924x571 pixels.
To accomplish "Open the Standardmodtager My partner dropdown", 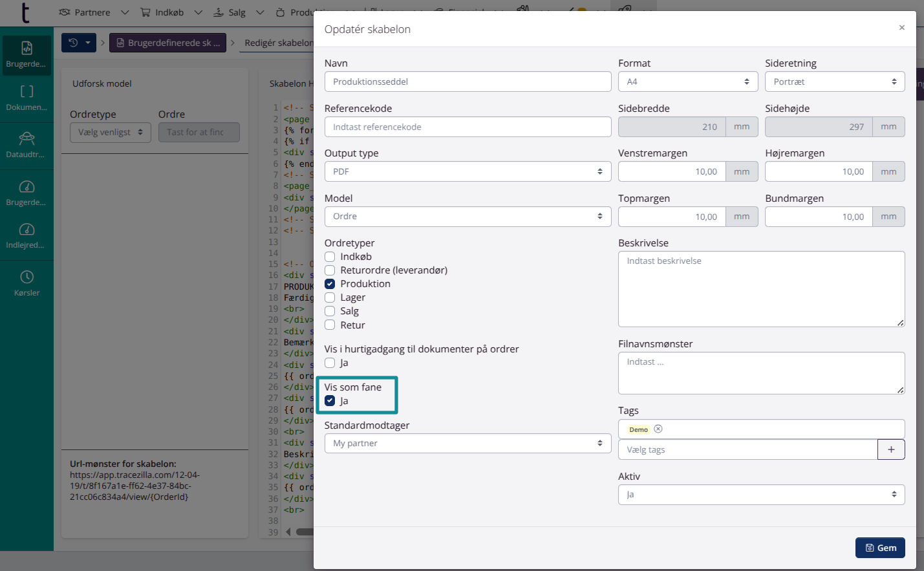I will tap(467, 443).
